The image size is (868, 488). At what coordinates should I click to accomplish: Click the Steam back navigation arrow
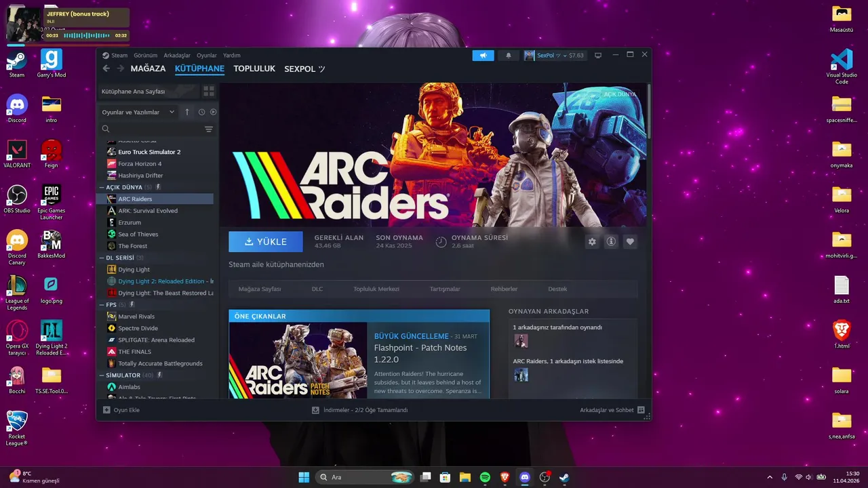click(106, 68)
